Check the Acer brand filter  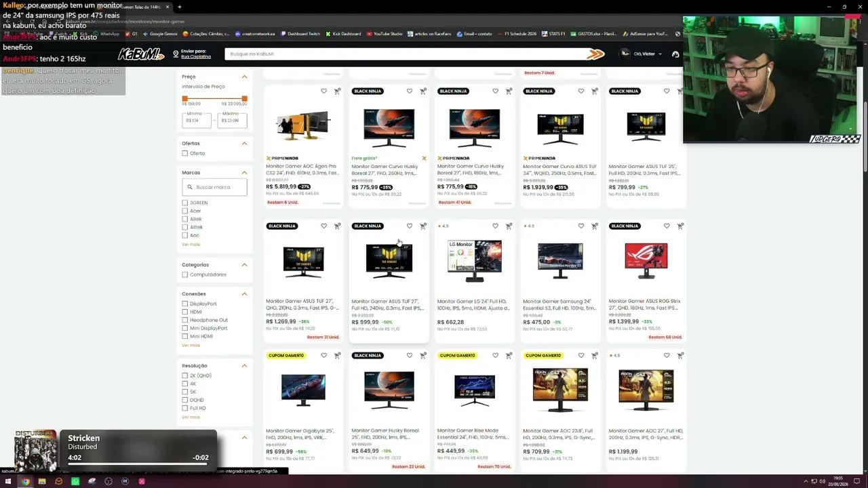coord(185,211)
